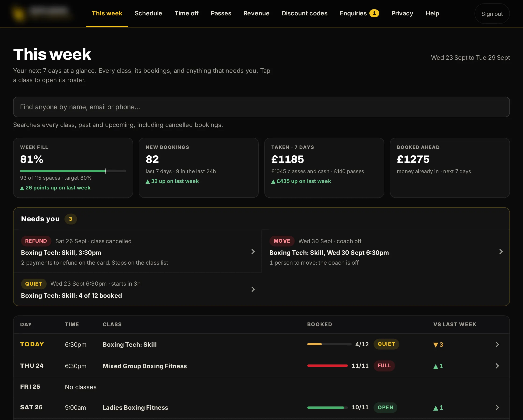The image size is (523, 420).
Task: Expand the Wed 30 Sept move chevron
Action: pos(501,252)
